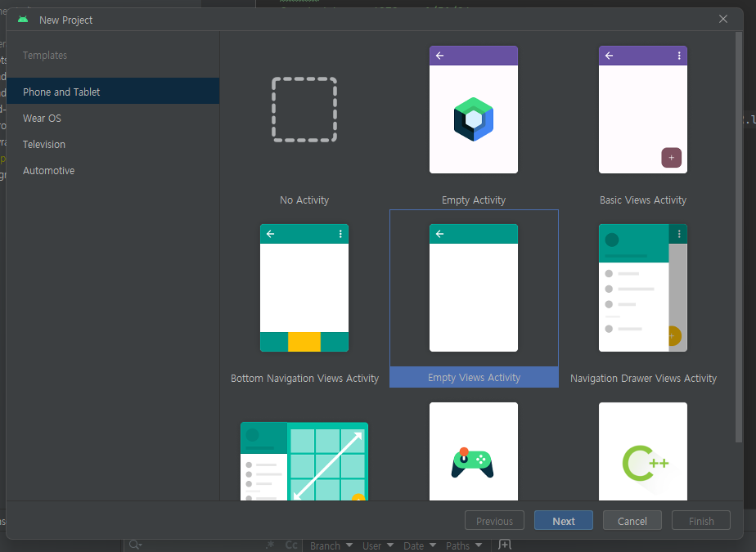Click the Empty Views Activity label

point(474,378)
